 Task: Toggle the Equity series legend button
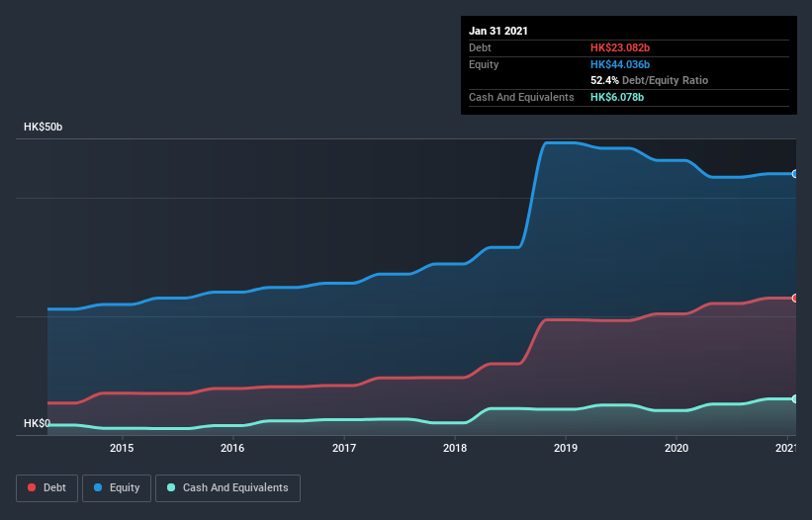pos(117,488)
